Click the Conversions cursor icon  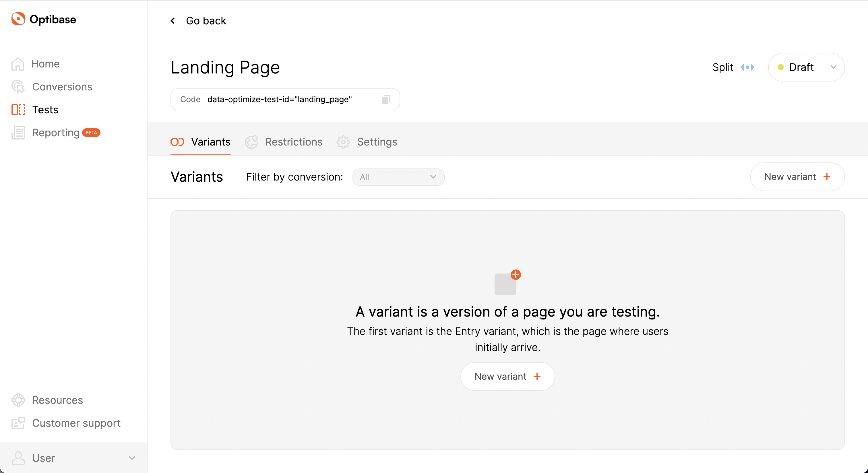[18, 87]
